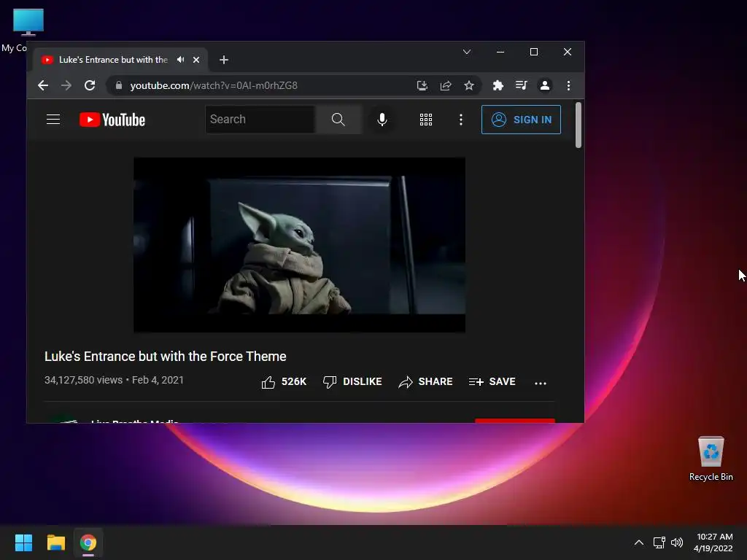Open the YouTube hamburger guide menu

pyautogui.click(x=53, y=120)
